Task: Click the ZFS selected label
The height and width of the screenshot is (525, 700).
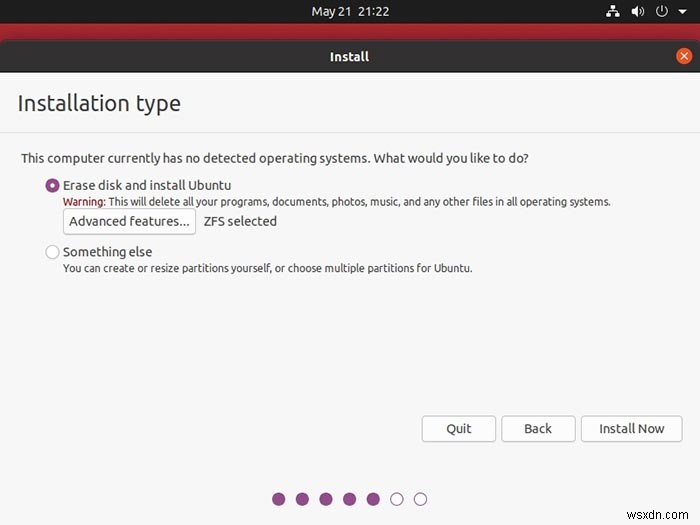Action: coord(240,221)
